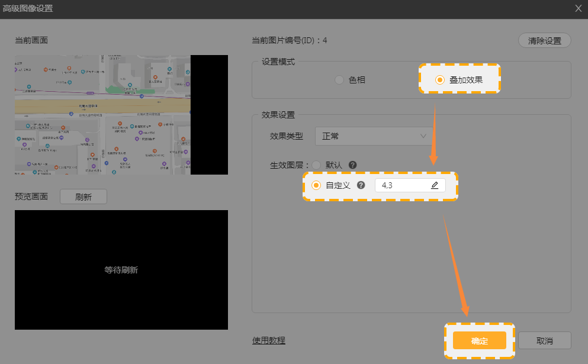Cancel the dialog via 取消 button
The width and height of the screenshot is (588, 364).
(544, 341)
